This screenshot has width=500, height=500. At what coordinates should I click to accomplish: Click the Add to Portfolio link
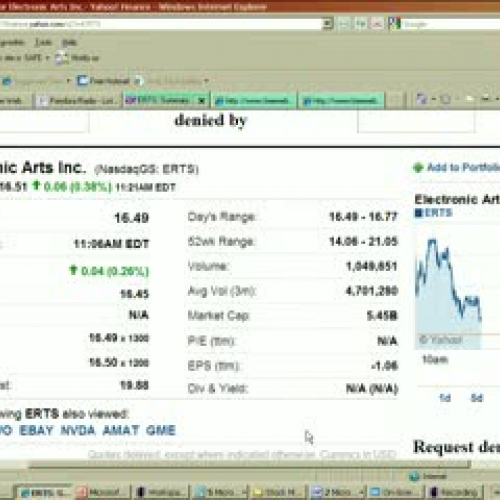[x=463, y=167]
